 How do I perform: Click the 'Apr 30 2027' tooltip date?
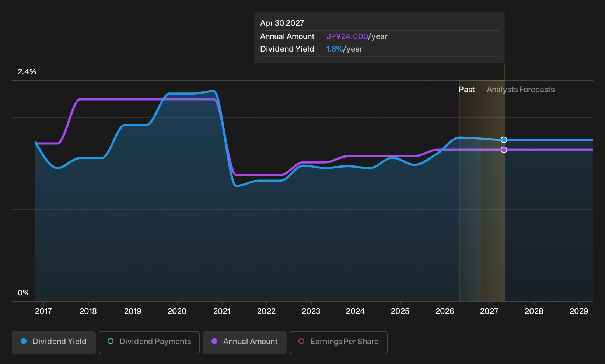tap(282, 23)
